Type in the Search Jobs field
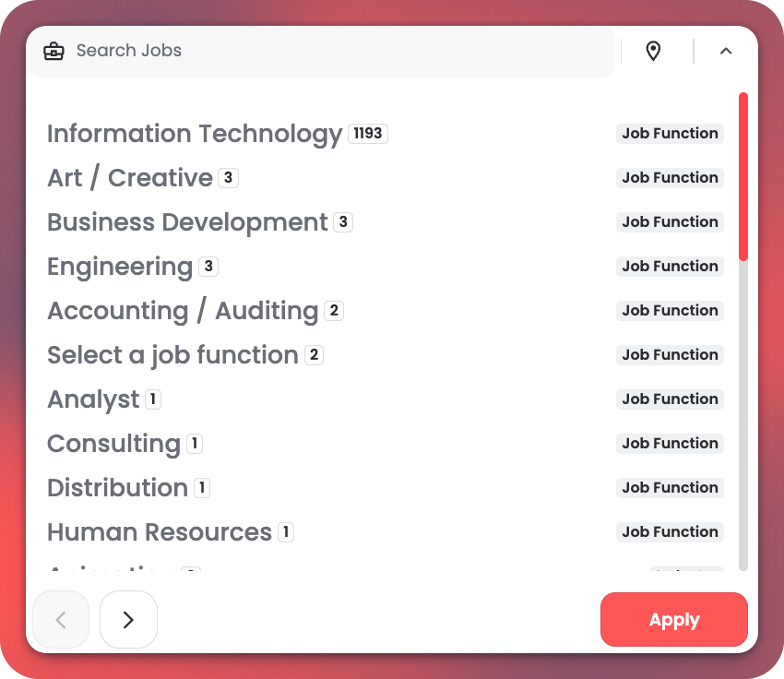 [332, 51]
